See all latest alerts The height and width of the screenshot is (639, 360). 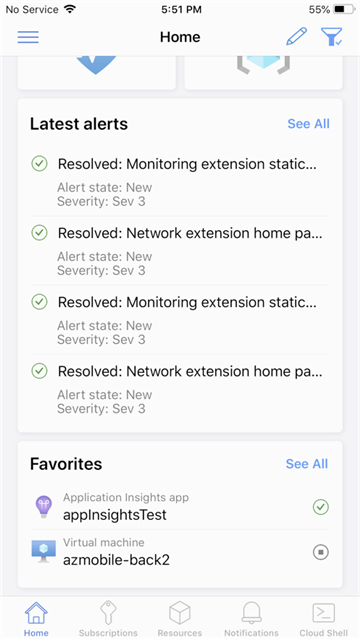(x=308, y=124)
